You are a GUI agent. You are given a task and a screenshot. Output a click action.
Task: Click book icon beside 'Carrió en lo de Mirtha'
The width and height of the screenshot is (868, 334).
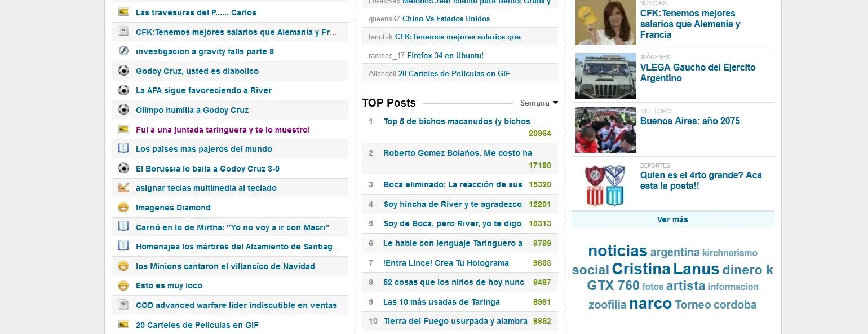(123, 227)
